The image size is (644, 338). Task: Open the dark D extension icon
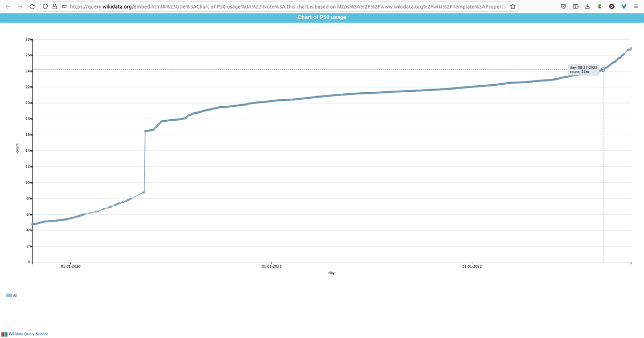[x=612, y=6]
